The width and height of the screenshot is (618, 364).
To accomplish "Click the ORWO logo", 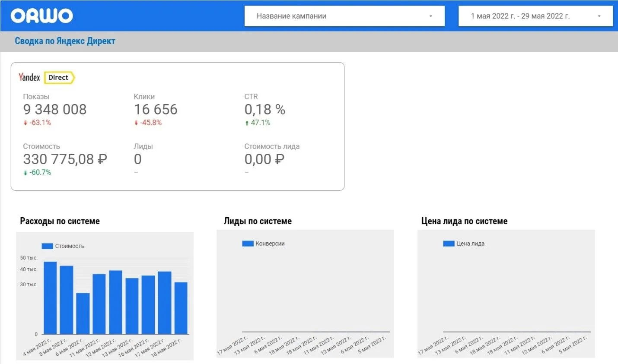I will pyautogui.click(x=42, y=16).
